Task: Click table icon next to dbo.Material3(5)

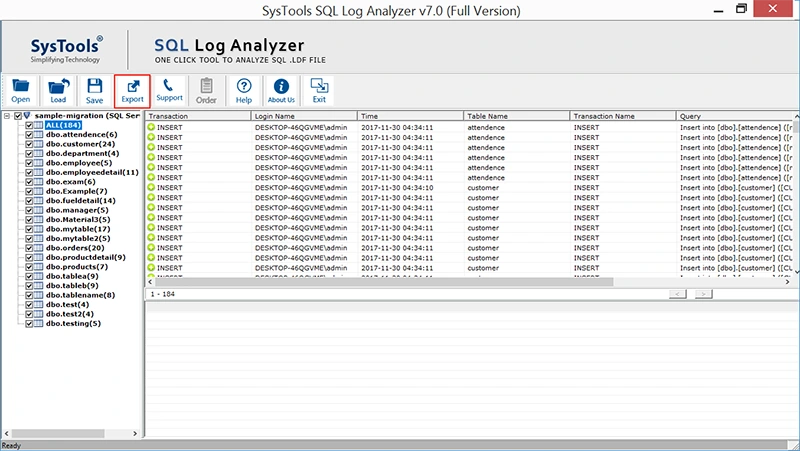Action: tap(38, 219)
